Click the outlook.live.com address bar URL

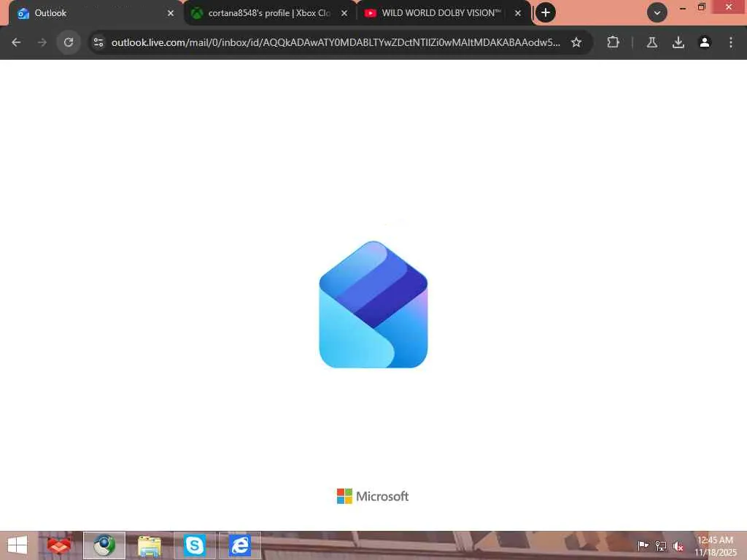tap(336, 42)
